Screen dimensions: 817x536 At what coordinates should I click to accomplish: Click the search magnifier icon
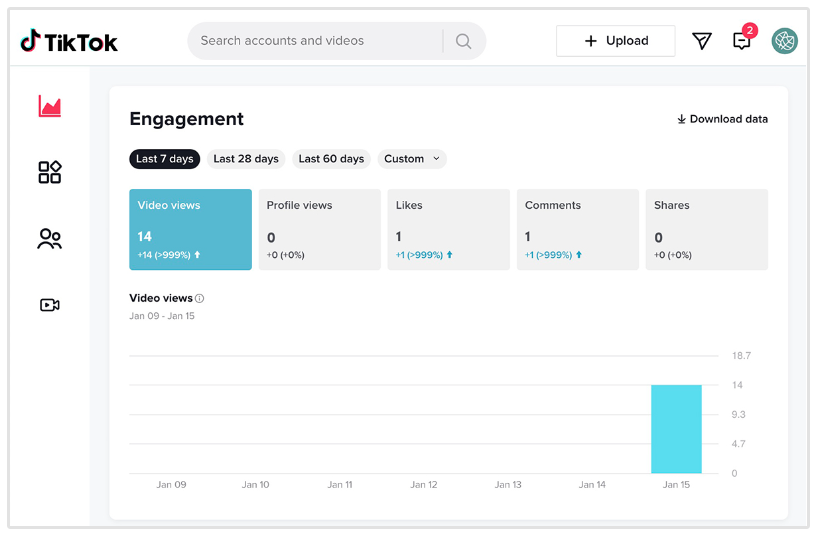point(463,41)
